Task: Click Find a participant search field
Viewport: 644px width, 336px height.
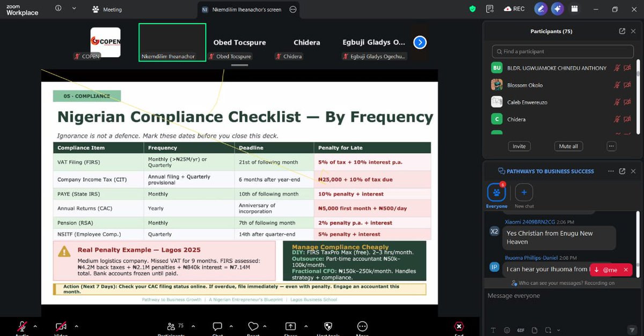Action: coord(562,51)
